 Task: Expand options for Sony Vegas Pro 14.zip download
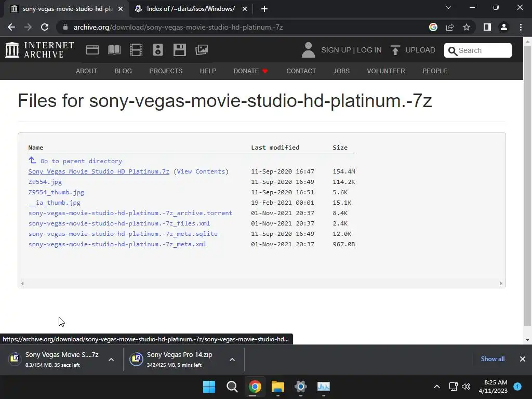pyautogui.click(x=232, y=360)
